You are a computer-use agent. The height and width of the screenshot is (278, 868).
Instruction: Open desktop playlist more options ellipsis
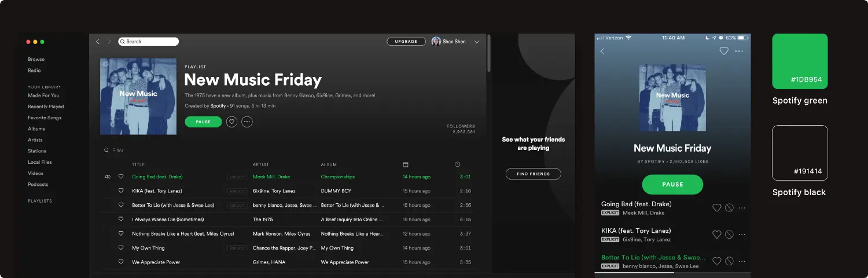[x=247, y=122]
